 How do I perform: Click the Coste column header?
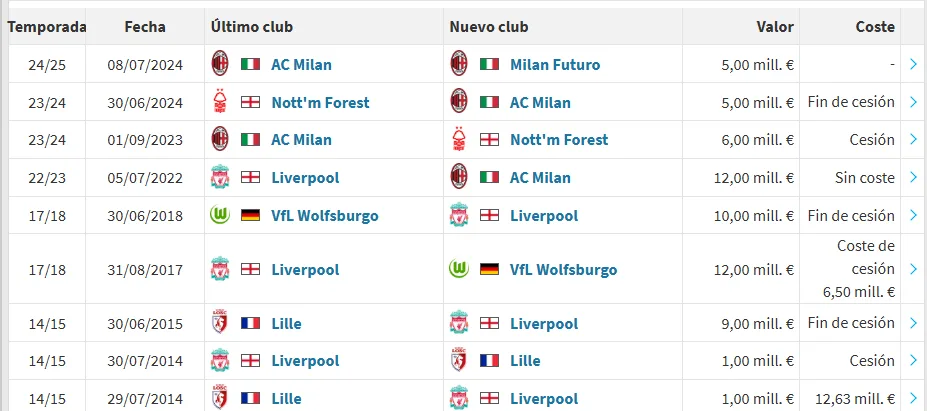pos(875,27)
